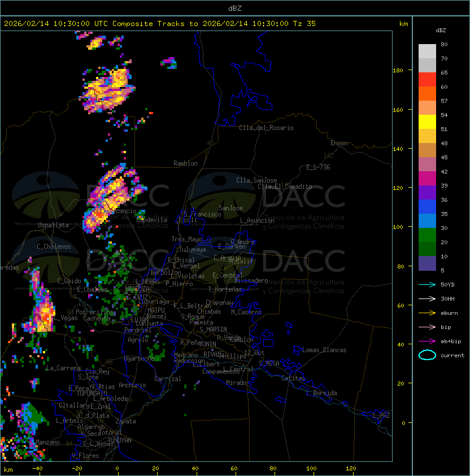The height and width of the screenshot is (476, 470).
Task: Select the medium green 20-30 dBZ swatch
Action: point(427,235)
